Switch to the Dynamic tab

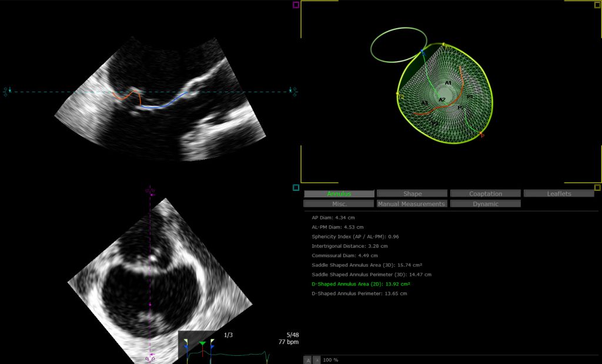pos(486,204)
